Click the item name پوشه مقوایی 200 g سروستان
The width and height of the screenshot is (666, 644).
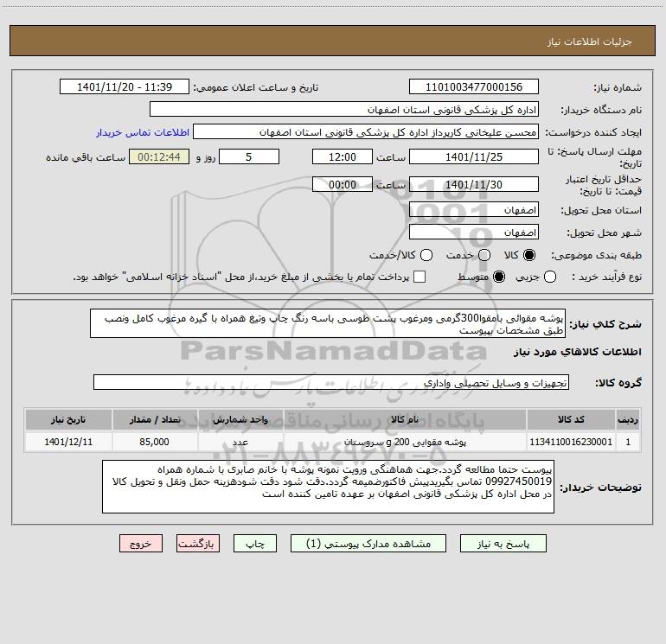(405, 442)
